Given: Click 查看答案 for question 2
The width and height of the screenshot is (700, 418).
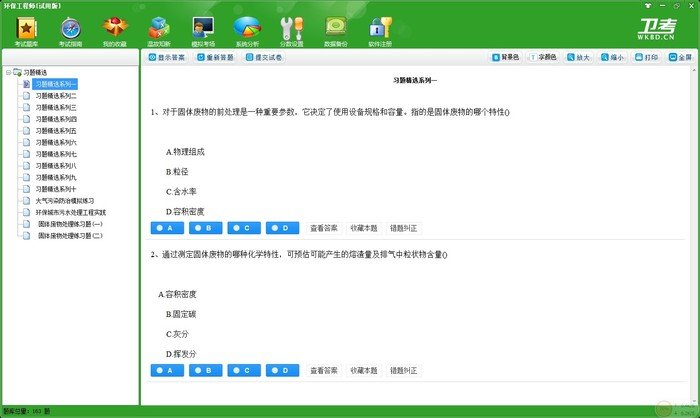Looking at the screenshot, I should coord(324,370).
